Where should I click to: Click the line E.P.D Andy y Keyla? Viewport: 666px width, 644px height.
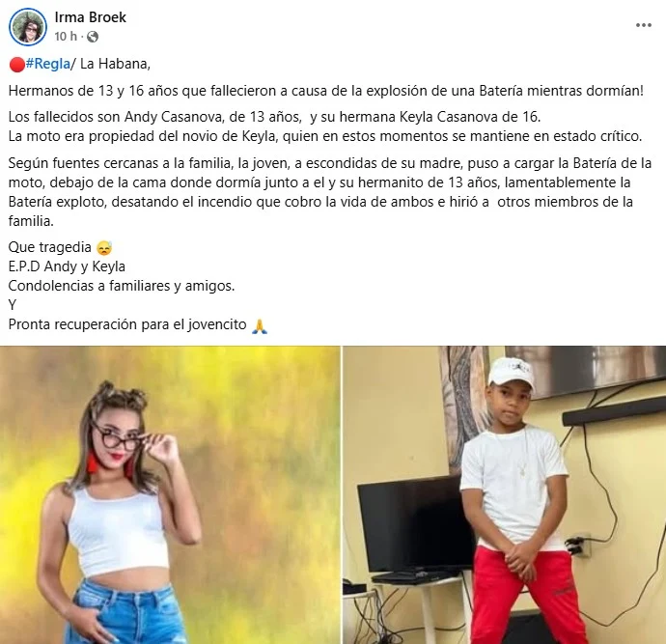(x=67, y=266)
